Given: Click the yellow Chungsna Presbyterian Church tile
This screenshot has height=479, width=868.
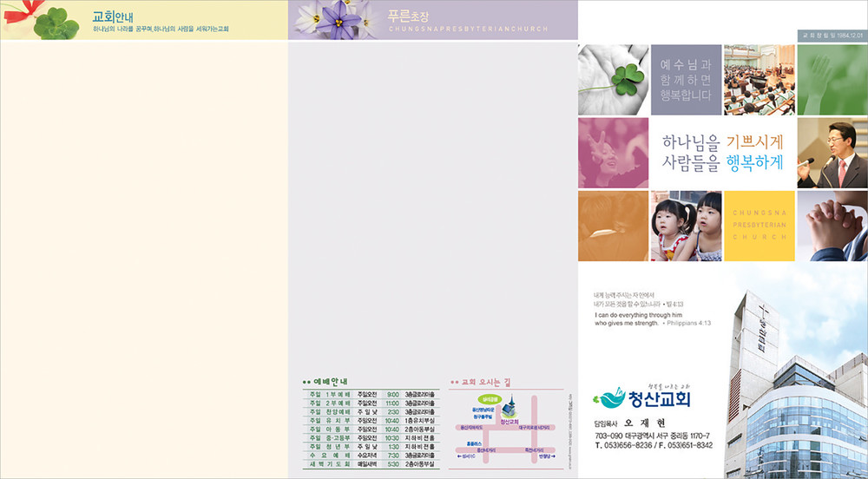Looking at the screenshot, I should 759,226.
